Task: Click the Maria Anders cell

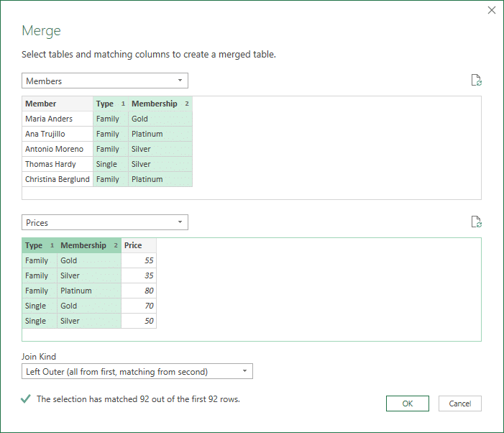Action: click(58, 119)
